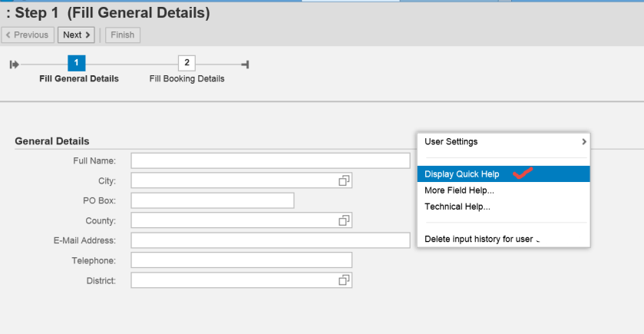Click the roadmap end marker icon
Viewport: 644px width, 334px height.
pos(245,64)
